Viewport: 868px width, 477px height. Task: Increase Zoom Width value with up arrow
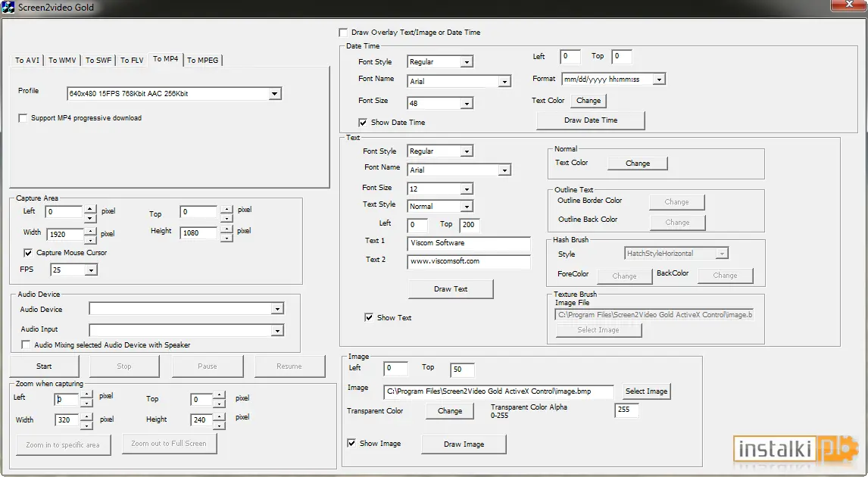coord(86,416)
